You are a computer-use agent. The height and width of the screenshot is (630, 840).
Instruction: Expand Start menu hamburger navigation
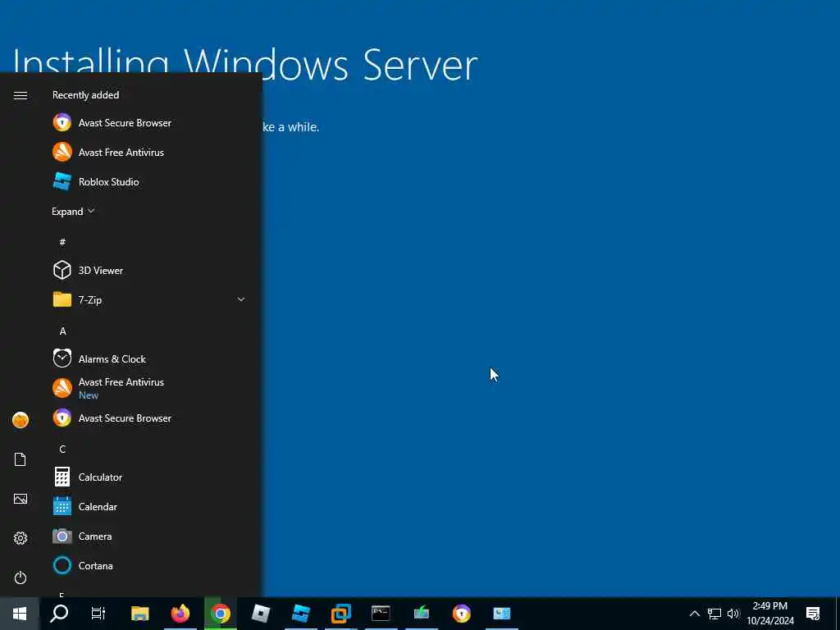(21, 95)
